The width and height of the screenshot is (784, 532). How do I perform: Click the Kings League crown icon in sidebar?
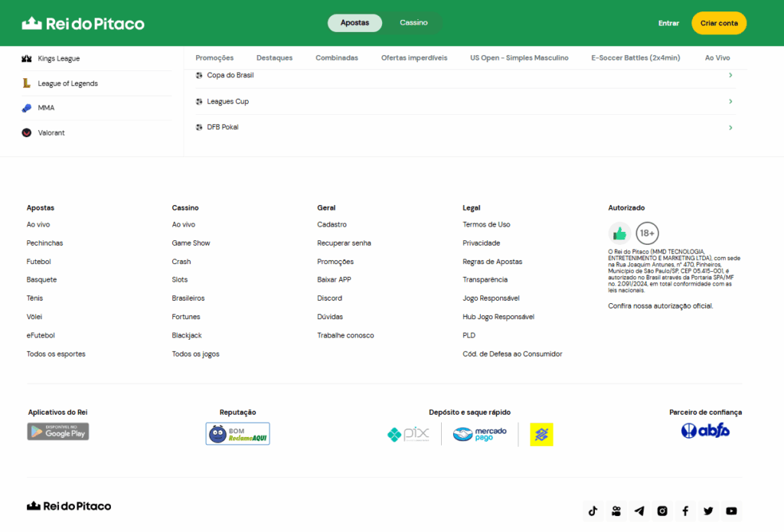pos(27,58)
